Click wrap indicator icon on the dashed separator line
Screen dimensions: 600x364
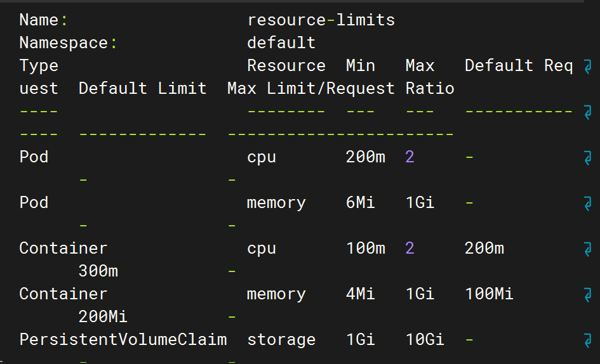[x=587, y=112]
